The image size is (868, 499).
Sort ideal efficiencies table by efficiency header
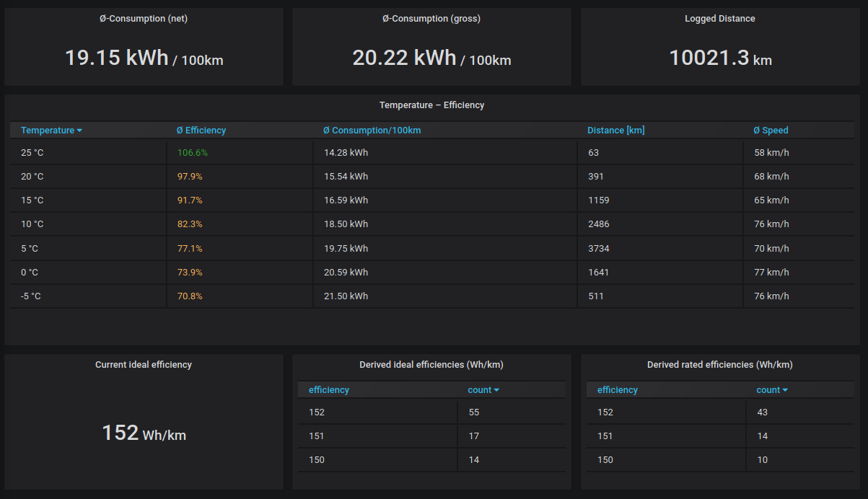329,390
